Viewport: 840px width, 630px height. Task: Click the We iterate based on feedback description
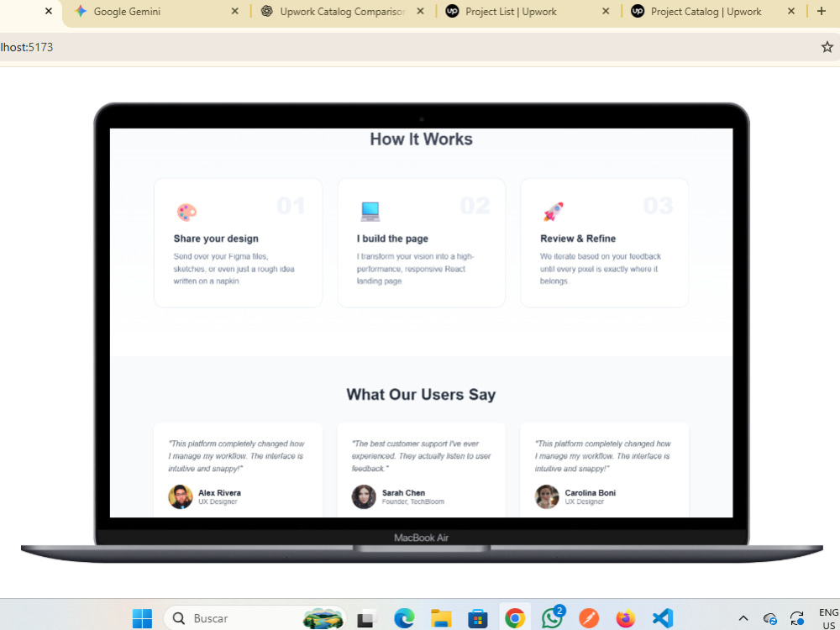pyautogui.click(x=601, y=269)
